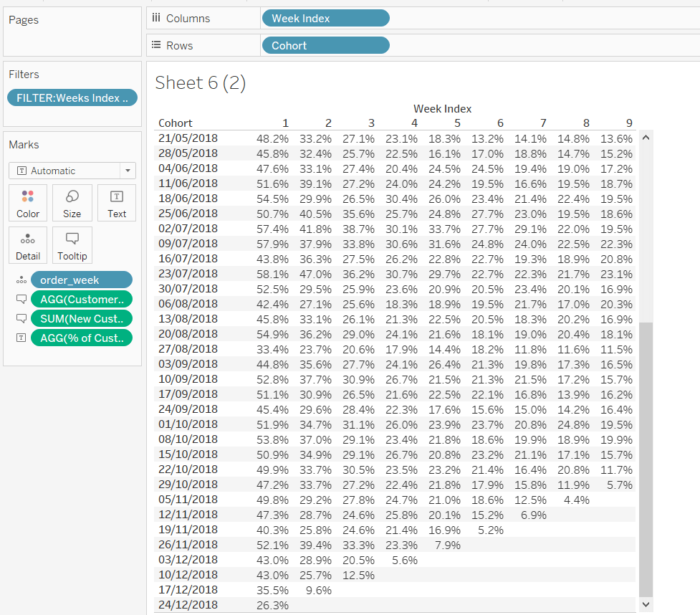The width and height of the screenshot is (700, 615).
Task: Open the Tooltip card in Marks
Action: click(x=72, y=245)
